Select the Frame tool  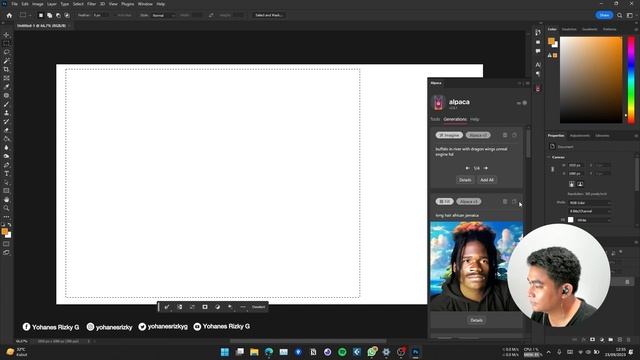[x=6, y=78]
